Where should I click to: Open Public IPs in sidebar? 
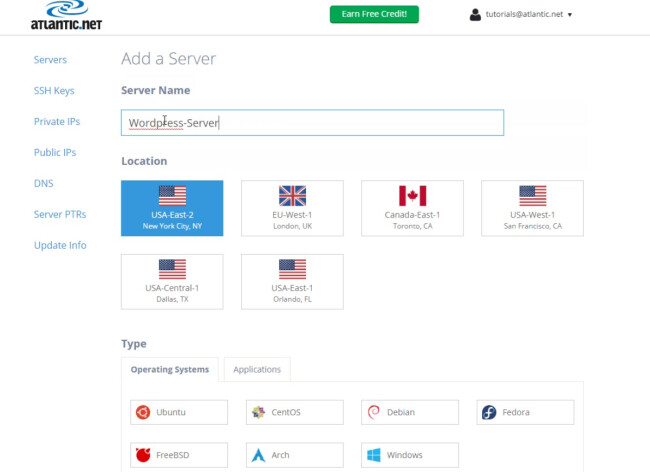pyautogui.click(x=55, y=152)
